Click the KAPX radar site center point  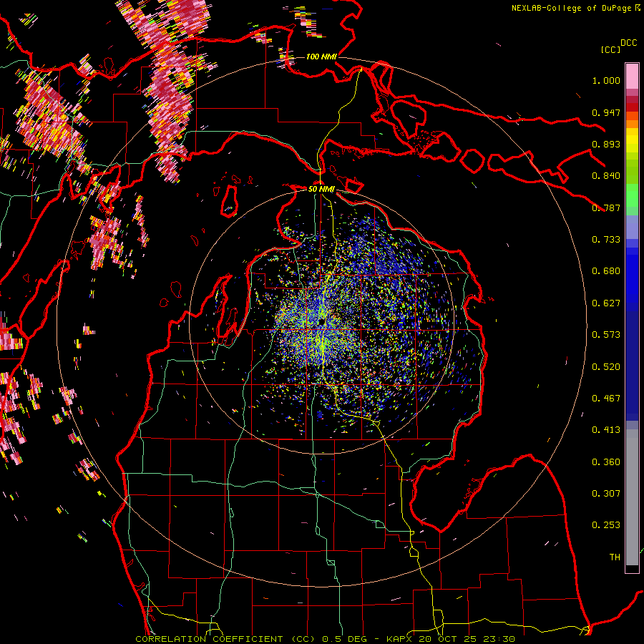pos(322,322)
